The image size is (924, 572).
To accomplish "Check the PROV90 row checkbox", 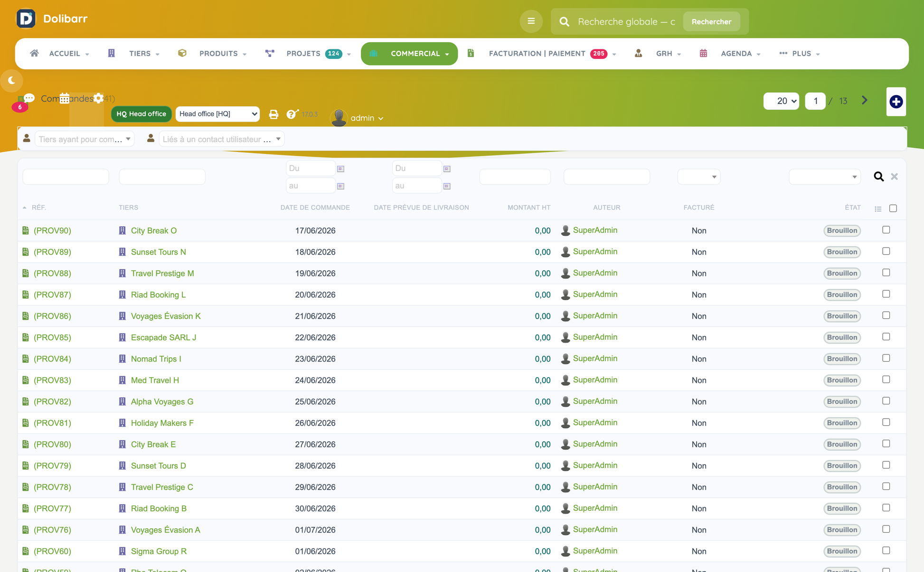I will pos(886,230).
